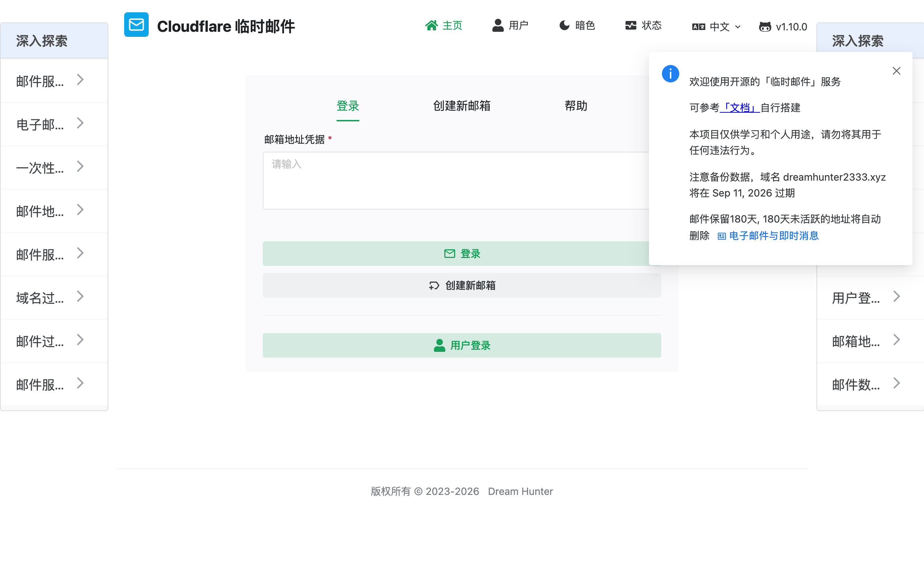
Task: Open 电子邮件与即时消息 link
Action: 768,236
